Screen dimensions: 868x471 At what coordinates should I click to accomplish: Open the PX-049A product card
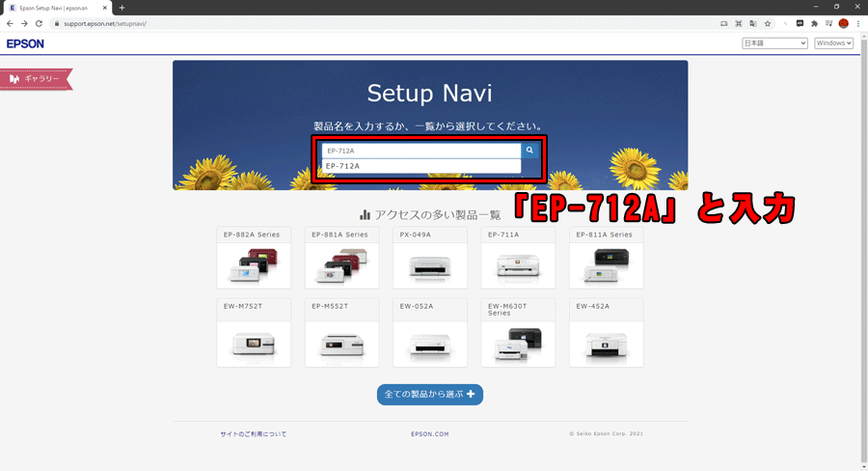tap(429, 258)
